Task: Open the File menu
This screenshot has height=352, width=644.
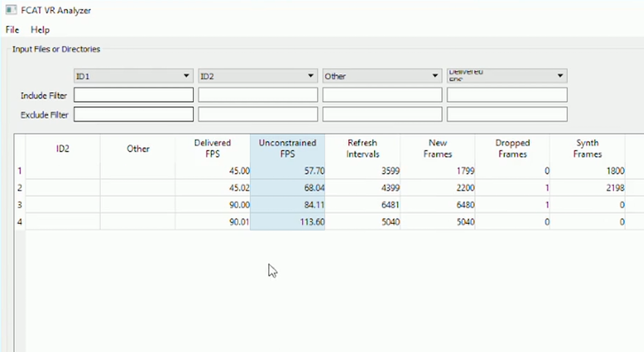Action: point(12,30)
